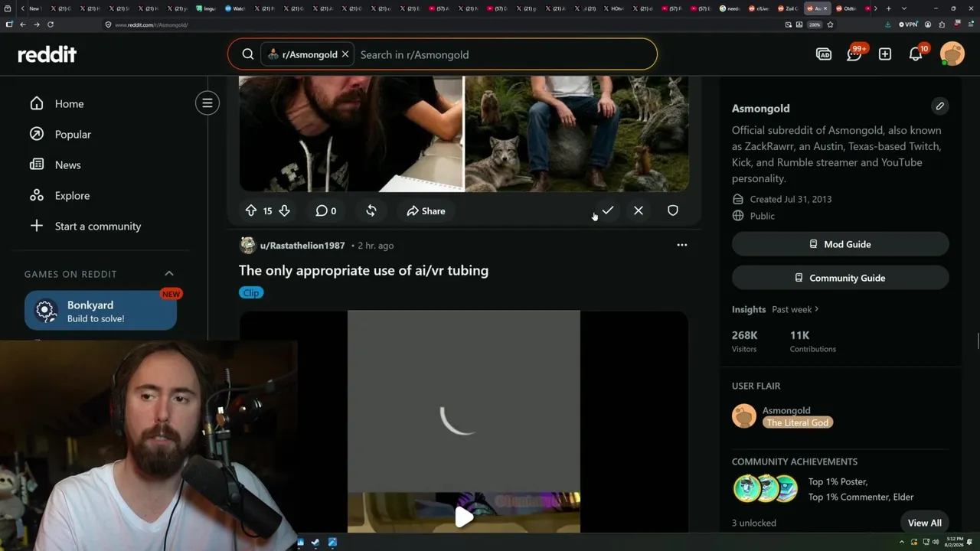Click the Asmongold user flair avatar
Screen dimensions: 980x551
744,416
